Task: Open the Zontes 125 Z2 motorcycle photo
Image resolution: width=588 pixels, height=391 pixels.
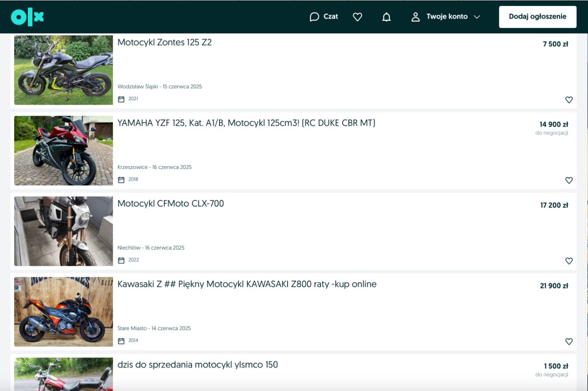Action: coord(64,70)
